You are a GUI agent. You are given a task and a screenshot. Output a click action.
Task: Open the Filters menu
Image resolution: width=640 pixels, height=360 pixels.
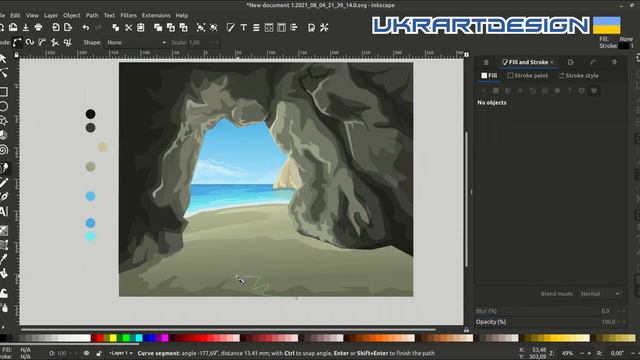click(x=129, y=15)
